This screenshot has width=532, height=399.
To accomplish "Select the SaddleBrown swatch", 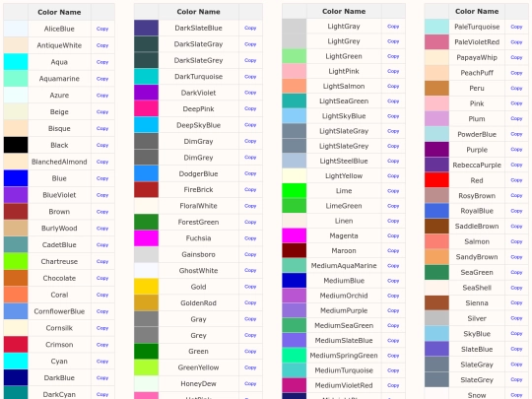I will click(436, 227).
